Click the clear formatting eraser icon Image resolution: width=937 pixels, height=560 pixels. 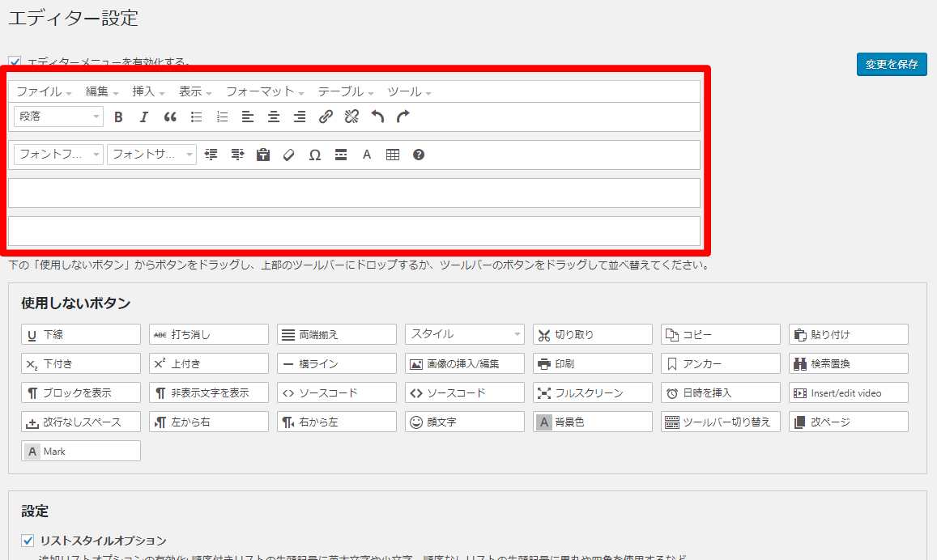pyautogui.click(x=289, y=155)
